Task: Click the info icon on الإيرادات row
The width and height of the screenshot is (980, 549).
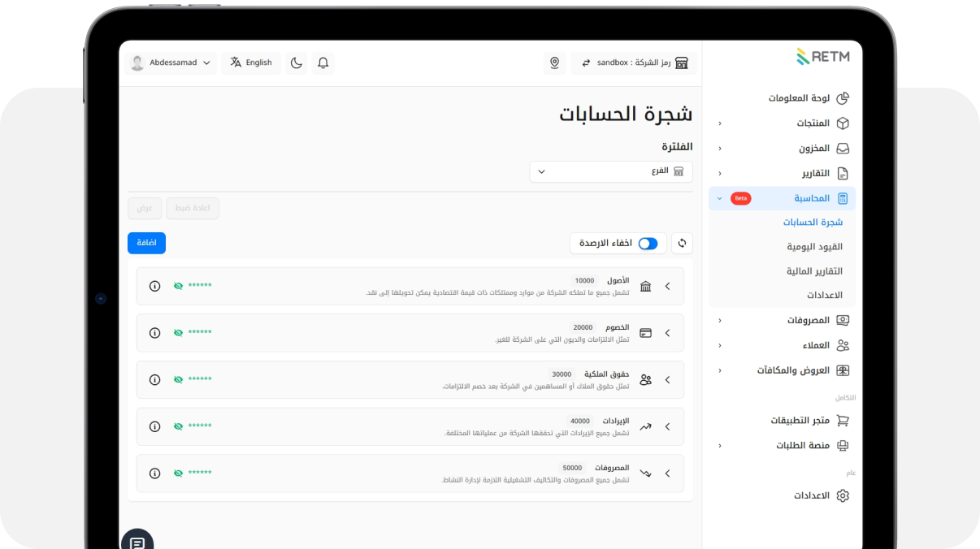Action: 154,426
